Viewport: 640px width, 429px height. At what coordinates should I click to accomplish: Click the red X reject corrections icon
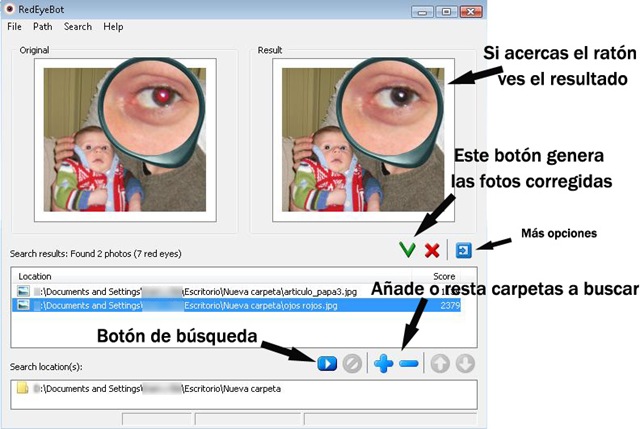tap(432, 250)
